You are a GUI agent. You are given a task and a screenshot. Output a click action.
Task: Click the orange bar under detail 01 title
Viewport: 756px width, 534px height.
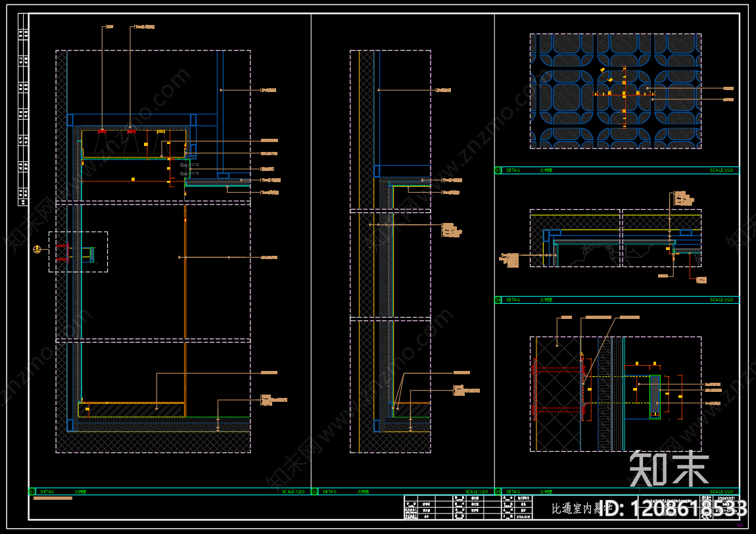(x=53, y=498)
